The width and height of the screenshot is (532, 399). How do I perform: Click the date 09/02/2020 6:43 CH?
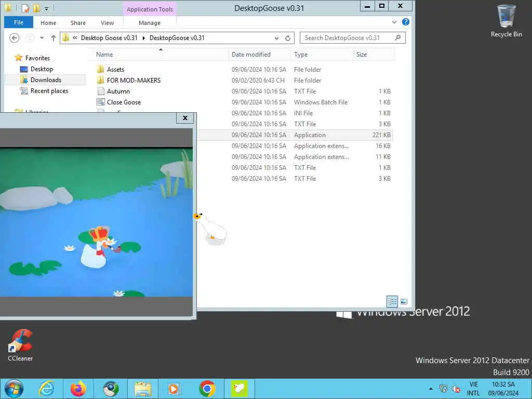coord(258,80)
